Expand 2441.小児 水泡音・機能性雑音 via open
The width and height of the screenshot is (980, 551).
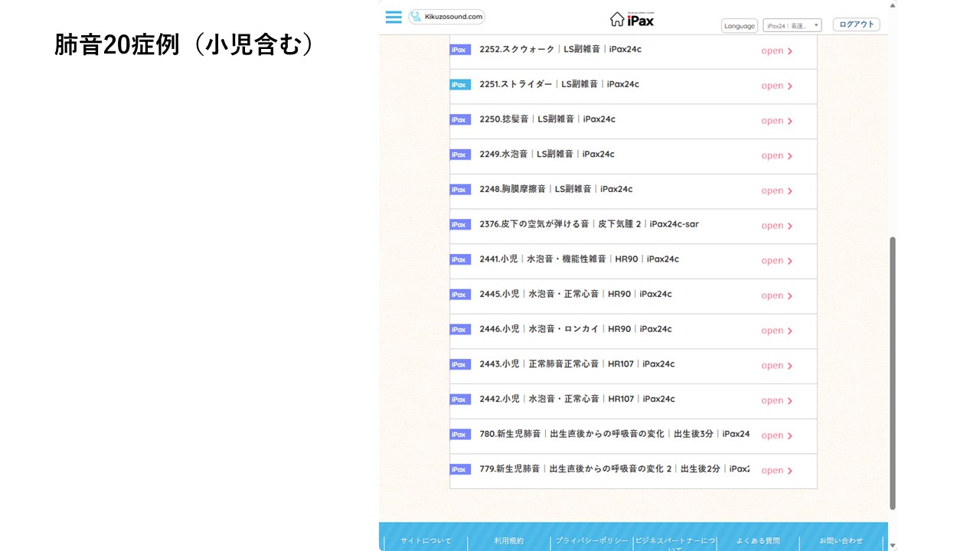pos(776,261)
